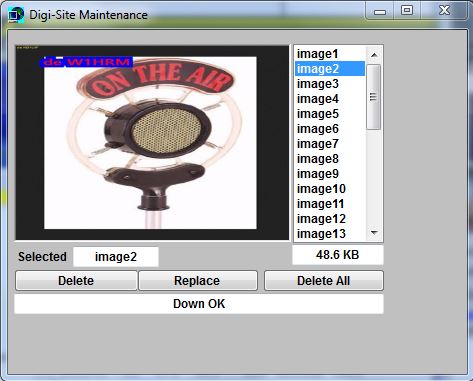
Task: Click the Digi-Site Maintenance app icon
Action: 16,15
